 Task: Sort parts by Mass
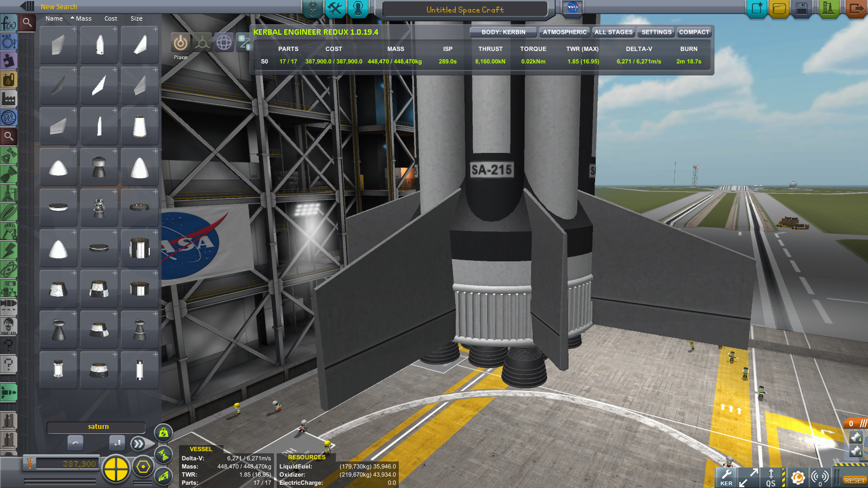(x=84, y=18)
